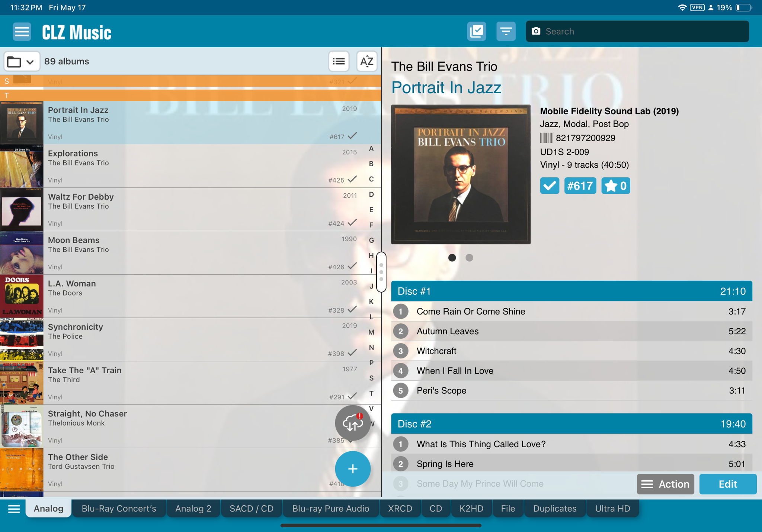Switch to Duplicates tab
This screenshot has height=532, width=762.
[x=555, y=509]
